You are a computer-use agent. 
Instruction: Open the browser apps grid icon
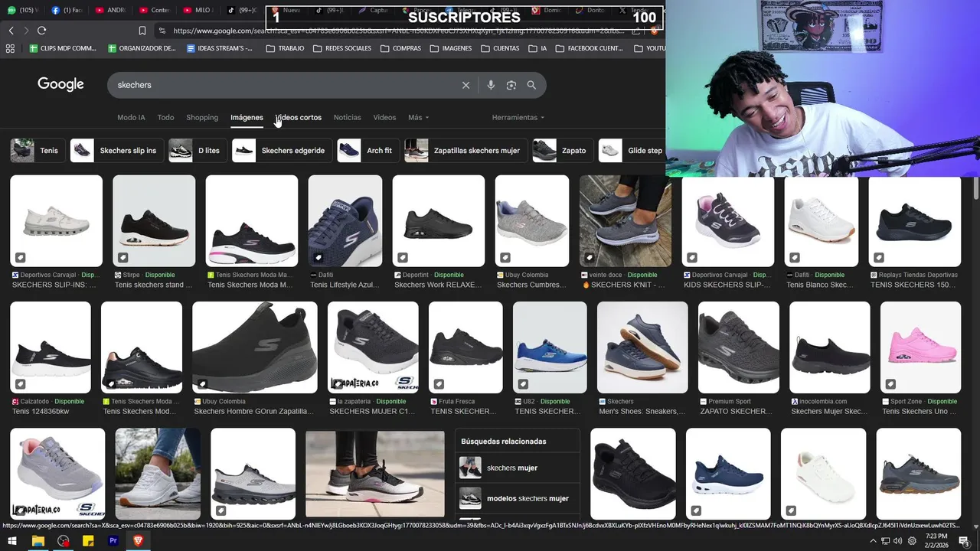[10, 48]
